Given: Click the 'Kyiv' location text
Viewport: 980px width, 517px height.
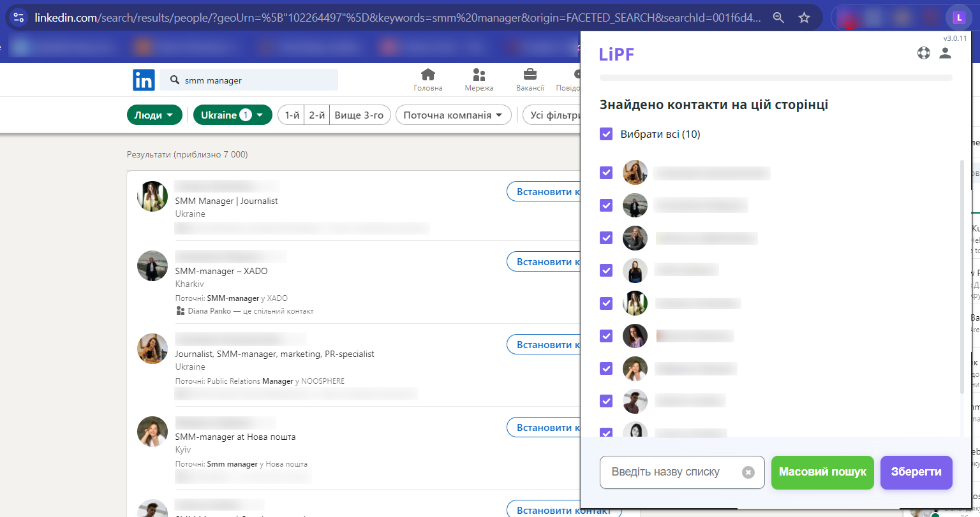Looking at the screenshot, I should tap(183, 449).
